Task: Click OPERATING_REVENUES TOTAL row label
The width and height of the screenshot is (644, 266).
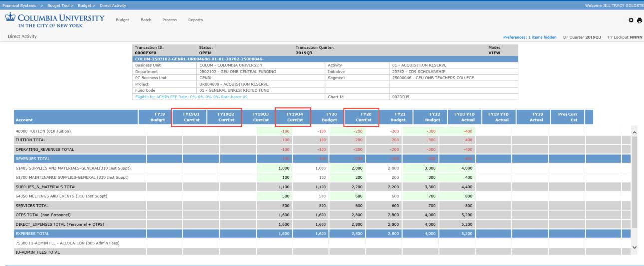Action: [x=45, y=149]
